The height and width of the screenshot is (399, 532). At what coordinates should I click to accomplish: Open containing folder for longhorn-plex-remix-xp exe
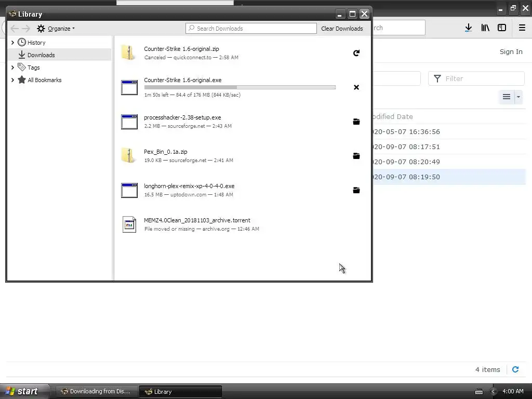click(356, 190)
